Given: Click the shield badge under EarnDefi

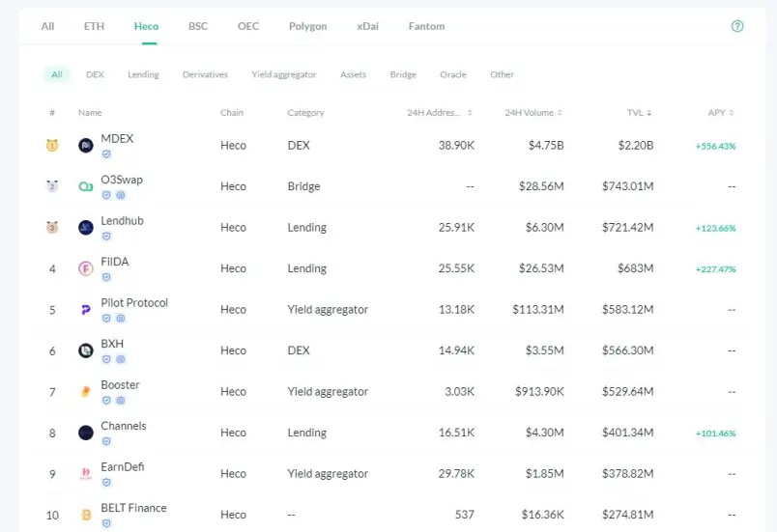Looking at the screenshot, I should 106,483.
